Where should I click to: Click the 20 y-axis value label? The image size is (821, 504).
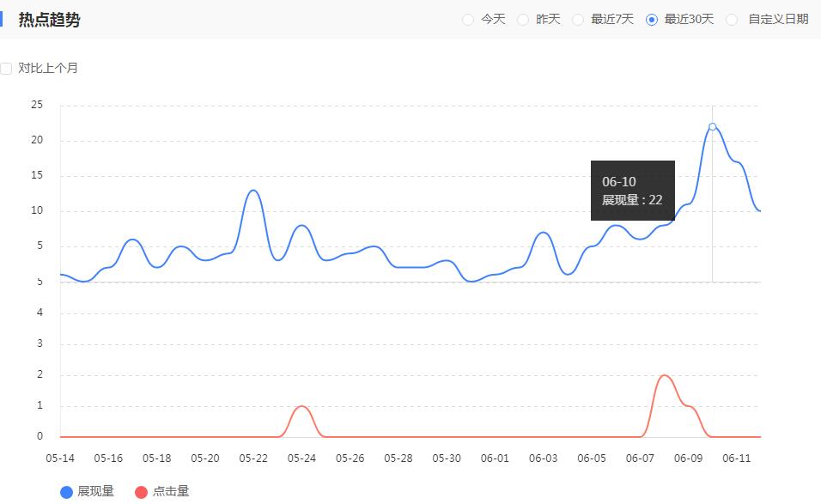pos(37,140)
